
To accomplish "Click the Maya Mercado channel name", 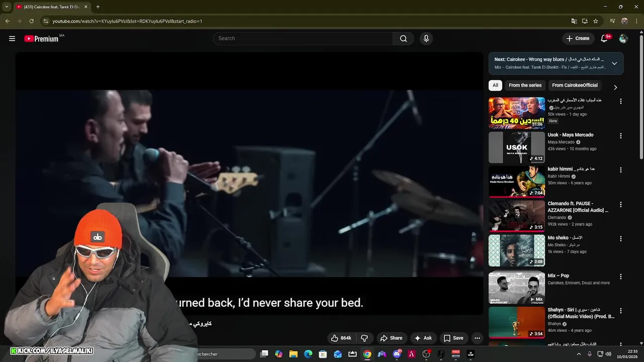I will point(560,142).
